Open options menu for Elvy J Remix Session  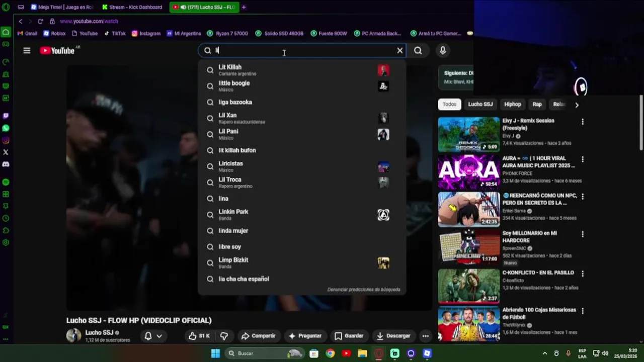pyautogui.click(x=583, y=122)
